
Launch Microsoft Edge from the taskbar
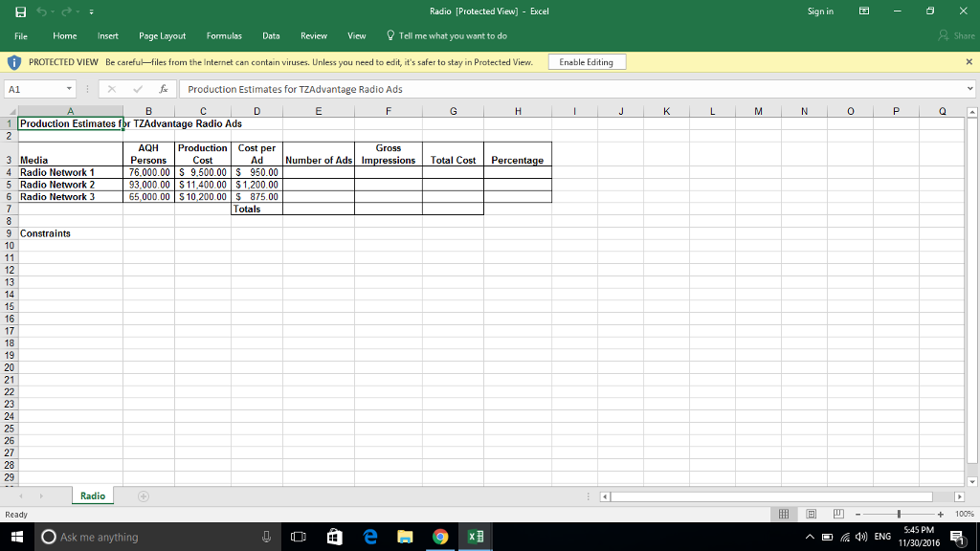(x=368, y=537)
